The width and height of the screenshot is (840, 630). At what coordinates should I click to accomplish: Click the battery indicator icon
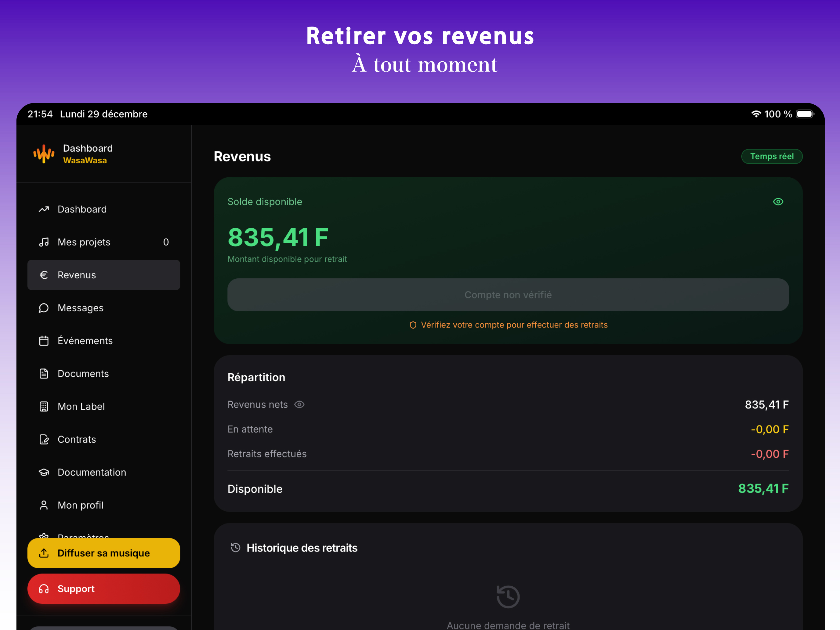point(805,114)
